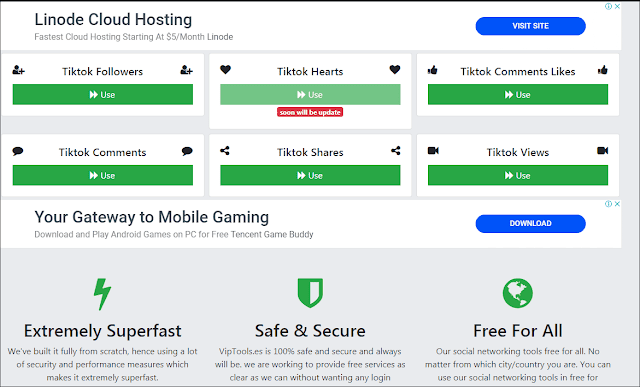Click the add-user icon left of Tiktok Followers
The height and width of the screenshot is (387, 640).
(x=18, y=70)
